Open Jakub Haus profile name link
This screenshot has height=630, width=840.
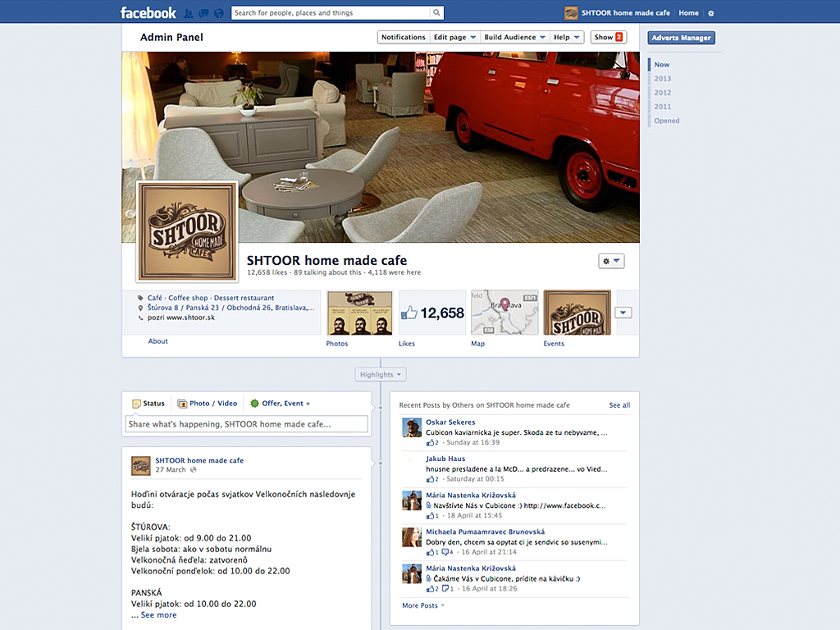tap(445, 459)
